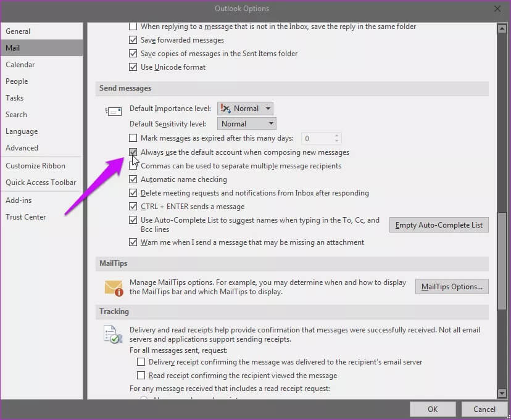Image resolution: width=511 pixels, height=420 pixels.
Task: Click the scrollbar up arrow
Action: [502, 28]
